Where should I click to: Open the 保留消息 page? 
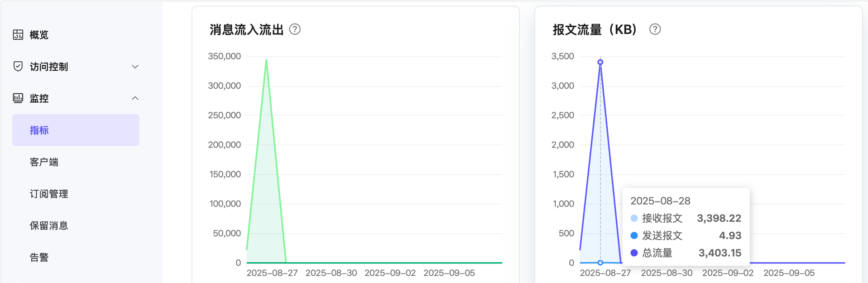tap(49, 225)
